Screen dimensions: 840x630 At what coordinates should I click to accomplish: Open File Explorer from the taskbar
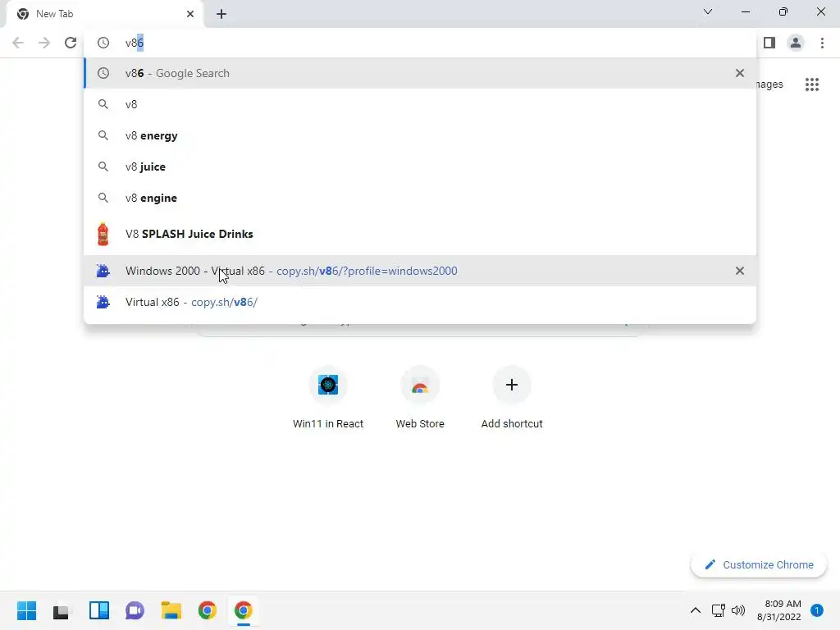pyautogui.click(x=171, y=610)
